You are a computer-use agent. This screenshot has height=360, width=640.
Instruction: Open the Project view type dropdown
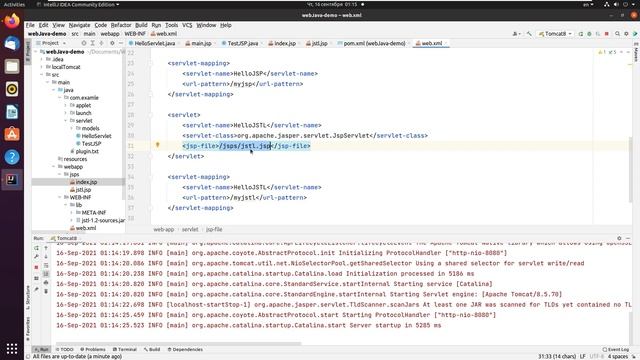click(x=51, y=43)
